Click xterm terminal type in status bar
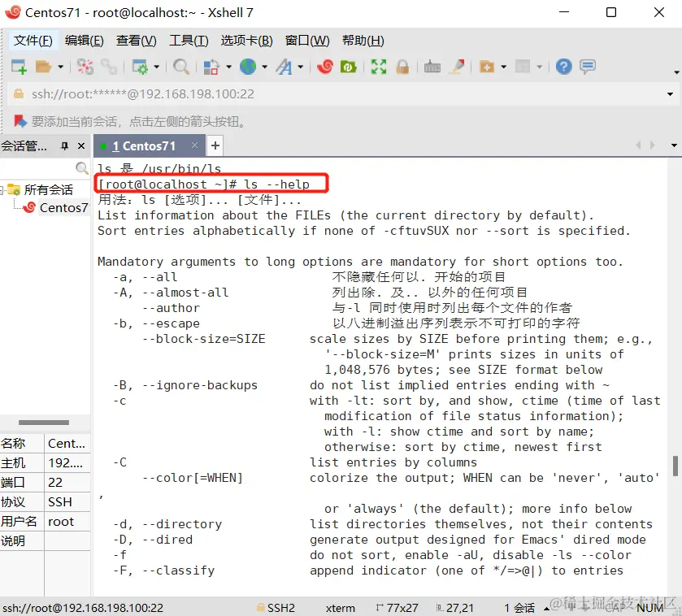The height and width of the screenshot is (616, 682). point(340,608)
